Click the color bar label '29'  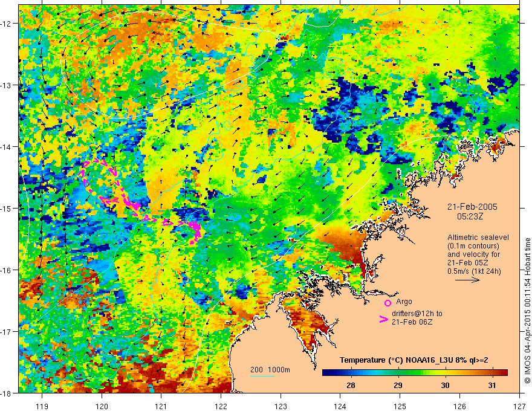click(x=398, y=385)
